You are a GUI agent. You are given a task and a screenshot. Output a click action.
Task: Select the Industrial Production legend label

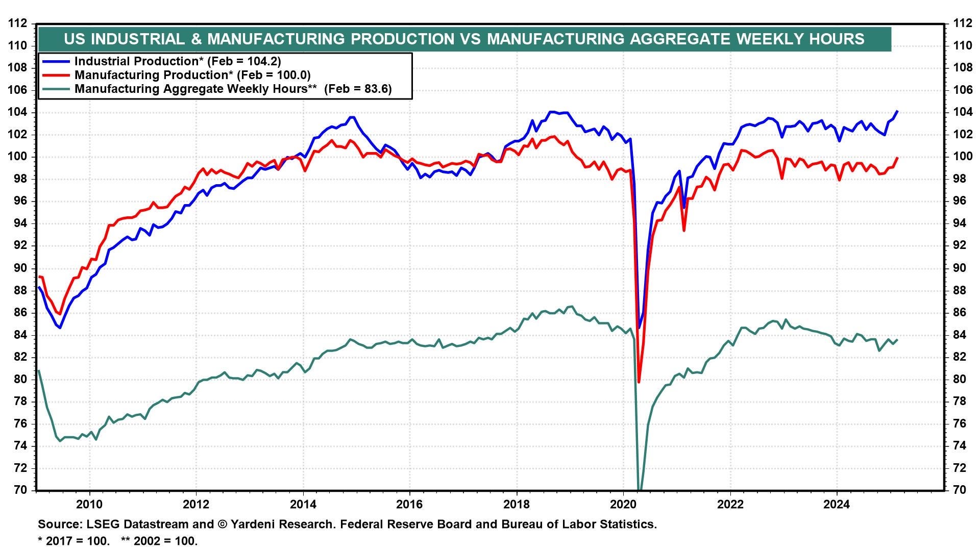coord(178,61)
